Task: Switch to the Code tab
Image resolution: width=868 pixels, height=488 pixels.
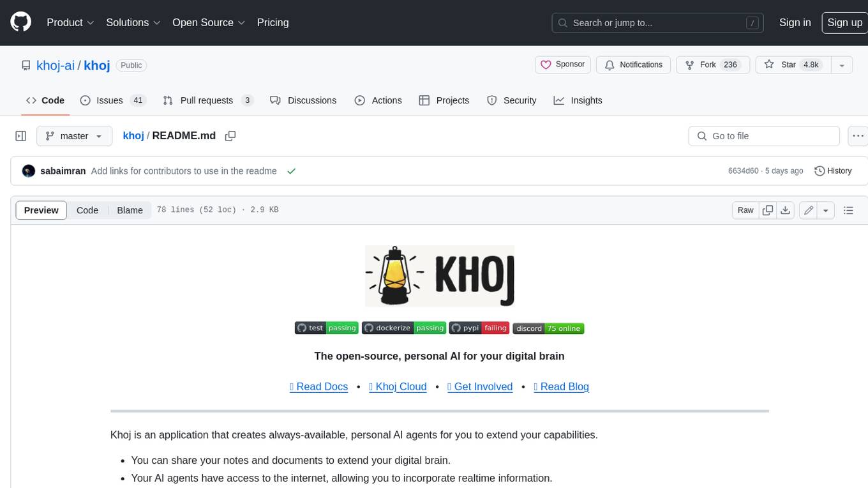Action: coord(45,100)
